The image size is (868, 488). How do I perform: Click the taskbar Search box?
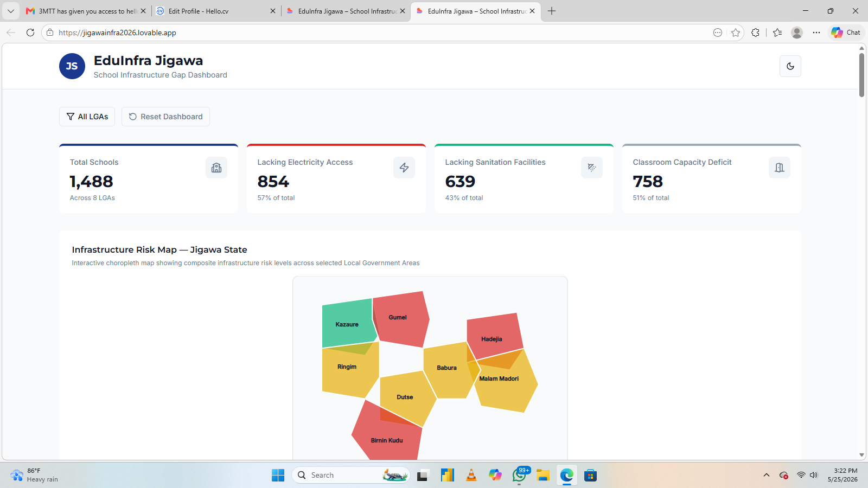(351, 476)
